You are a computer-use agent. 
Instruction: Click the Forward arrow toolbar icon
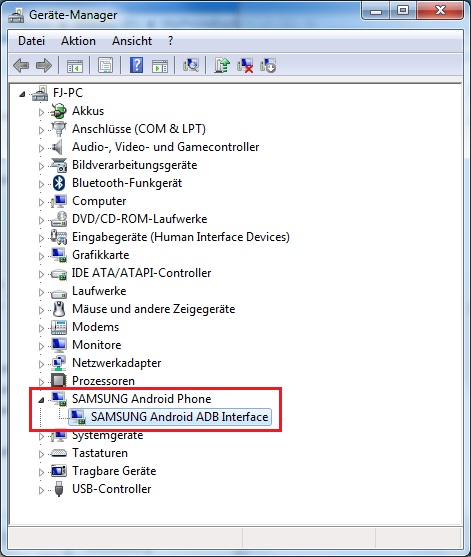(x=44, y=65)
